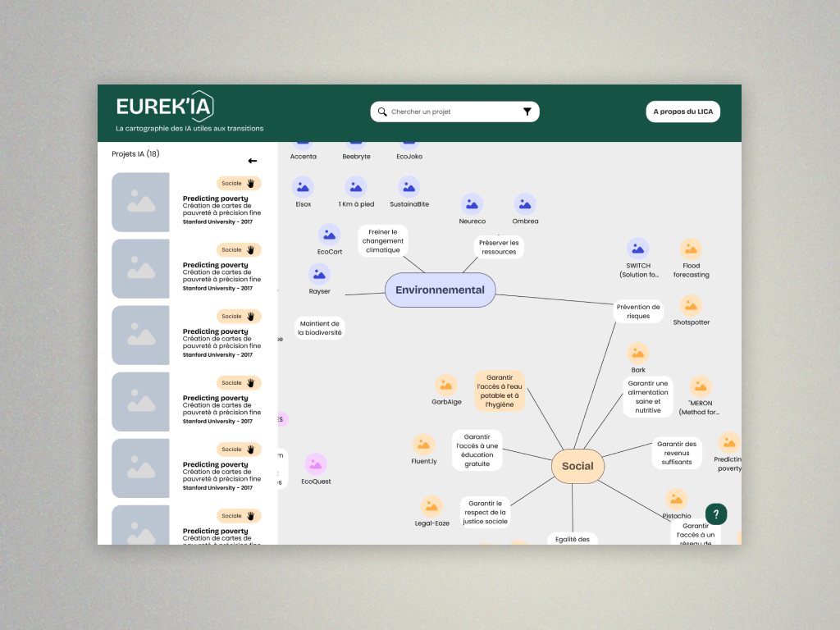
Task: Select the Eisox project node icon
Action: [x=303, y=187]
